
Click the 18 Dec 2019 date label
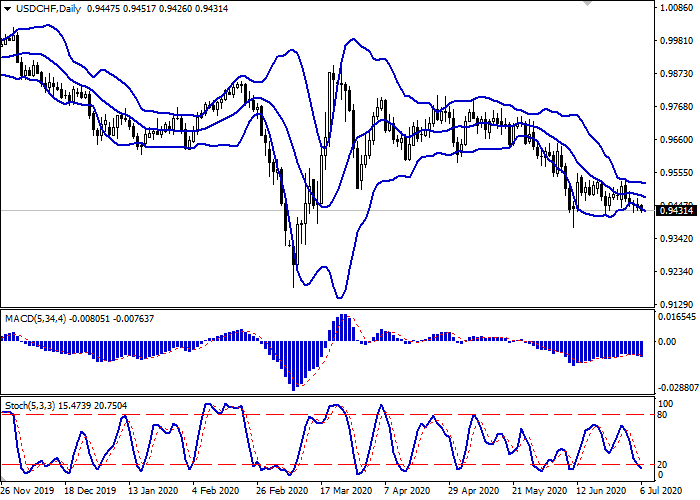(x=90, y=491)
